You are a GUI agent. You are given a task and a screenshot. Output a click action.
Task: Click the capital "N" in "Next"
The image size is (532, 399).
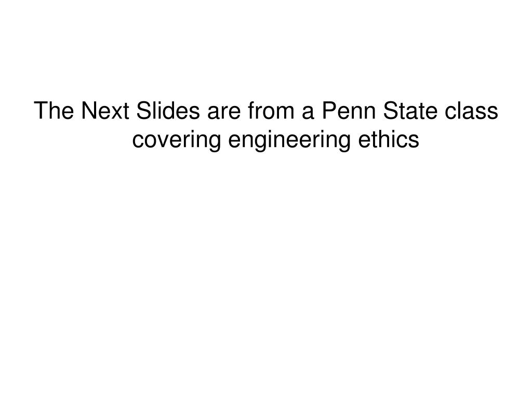pos(89,111)
